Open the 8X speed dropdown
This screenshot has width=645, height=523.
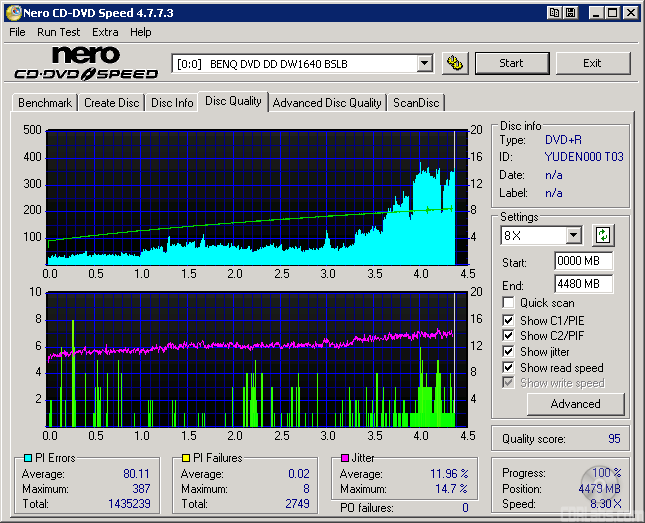tap(573, 236)
